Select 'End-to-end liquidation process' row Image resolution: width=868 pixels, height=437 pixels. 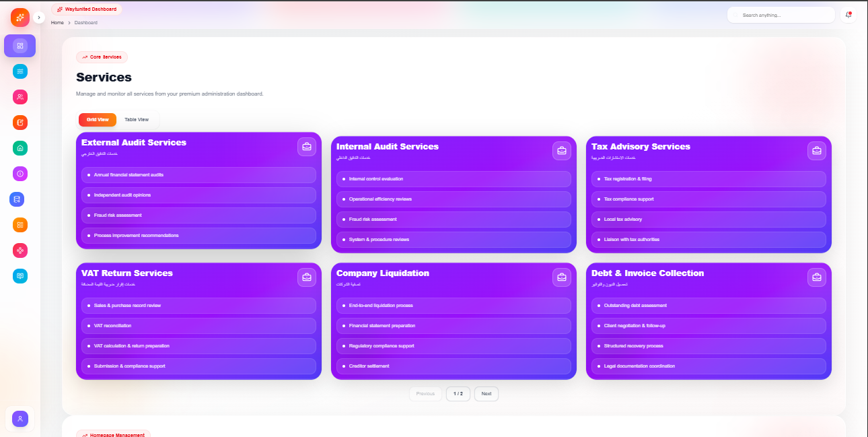tap(454, 306)
